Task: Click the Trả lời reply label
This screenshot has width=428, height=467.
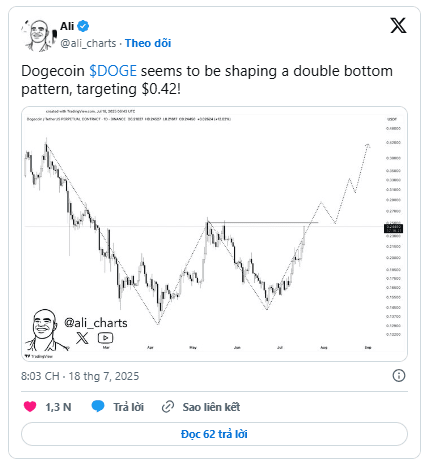Action: tap(128, 407)
